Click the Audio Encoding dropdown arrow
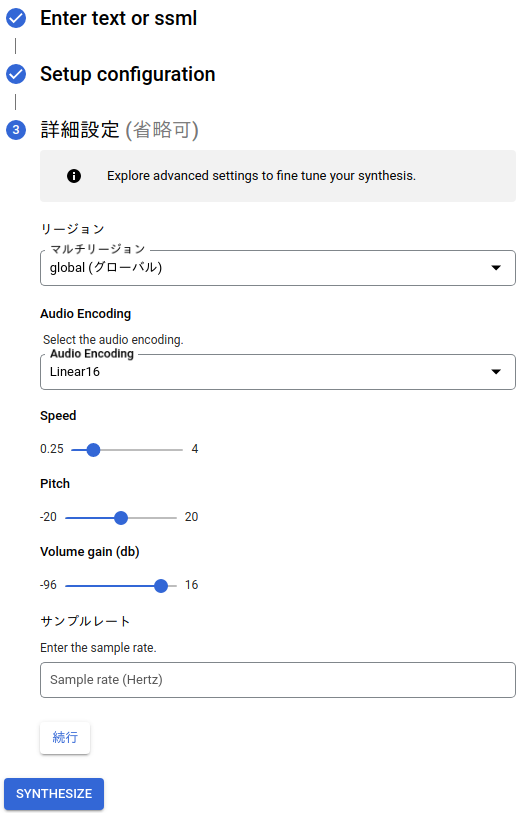 click(496, 372)
